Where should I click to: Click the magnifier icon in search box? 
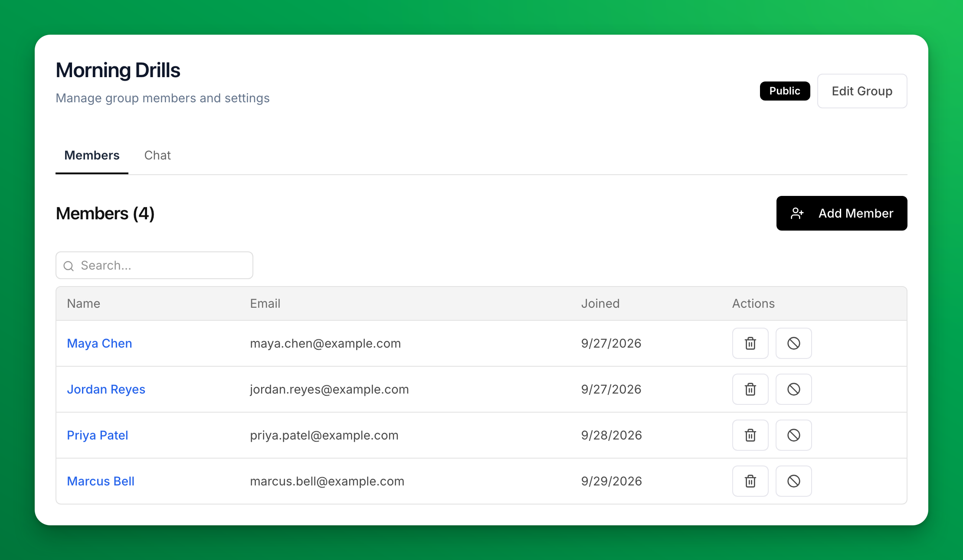point(69,266)
